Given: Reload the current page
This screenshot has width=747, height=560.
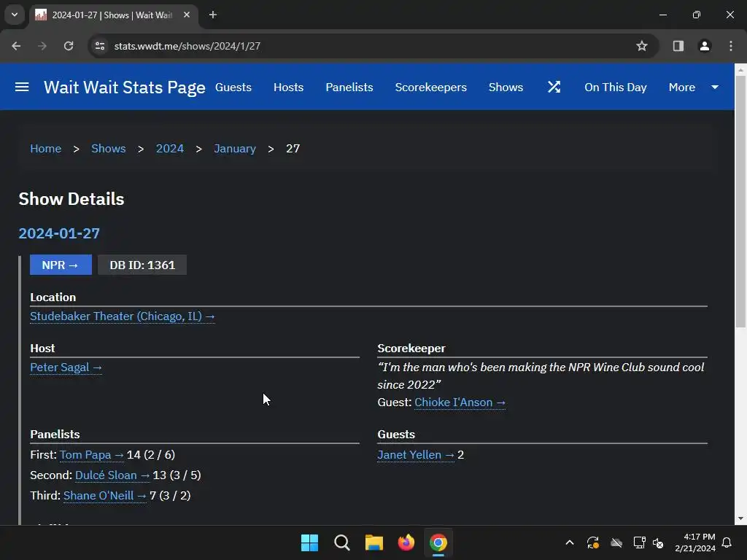Looking at the screenshot, I should coord(69,46).
